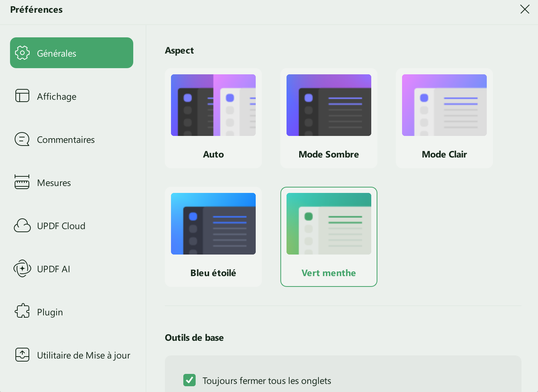Choose the Vert menthe theme preview
The width and height of the screenshot is (538, 392).
pos(329,224)
